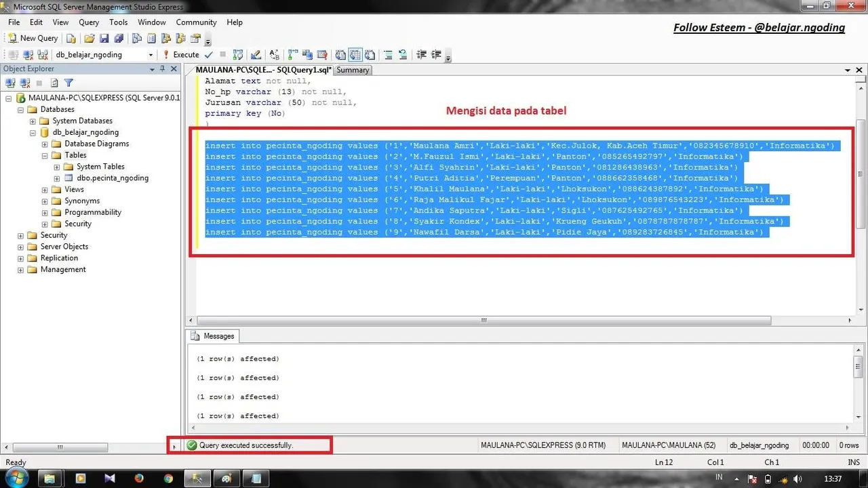Open the standard toolbar options arrow
This screenshot has width=868, height=488.
(208, 41)
